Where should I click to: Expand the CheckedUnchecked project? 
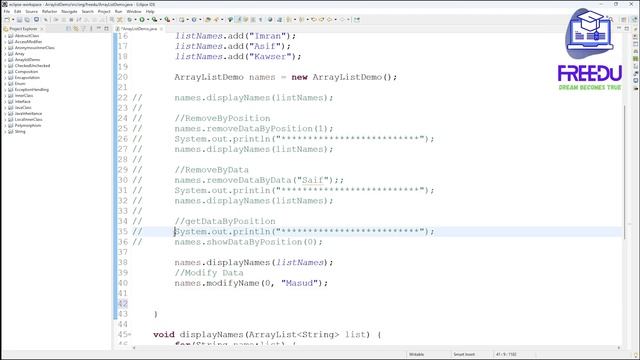tap(5, 66)
